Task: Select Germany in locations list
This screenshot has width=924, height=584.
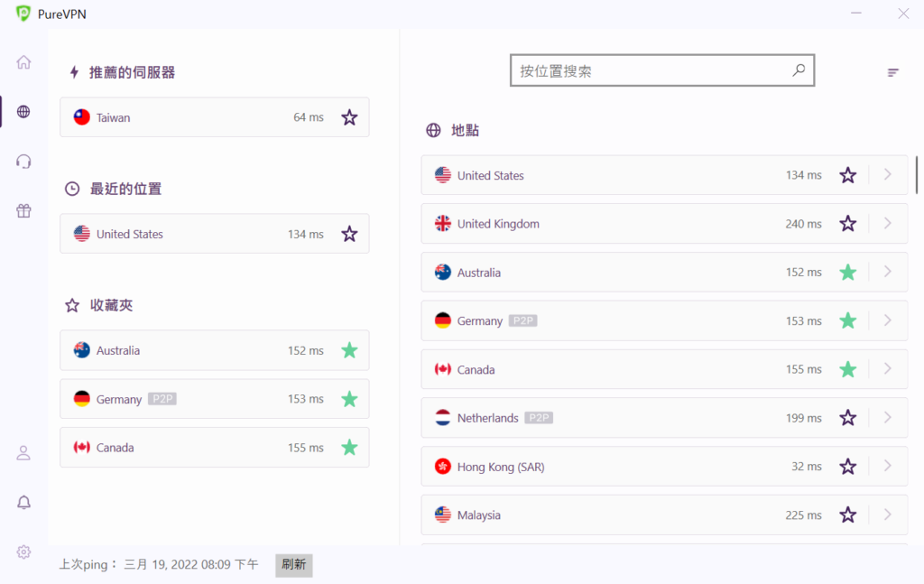Action: tap(664, 320)
